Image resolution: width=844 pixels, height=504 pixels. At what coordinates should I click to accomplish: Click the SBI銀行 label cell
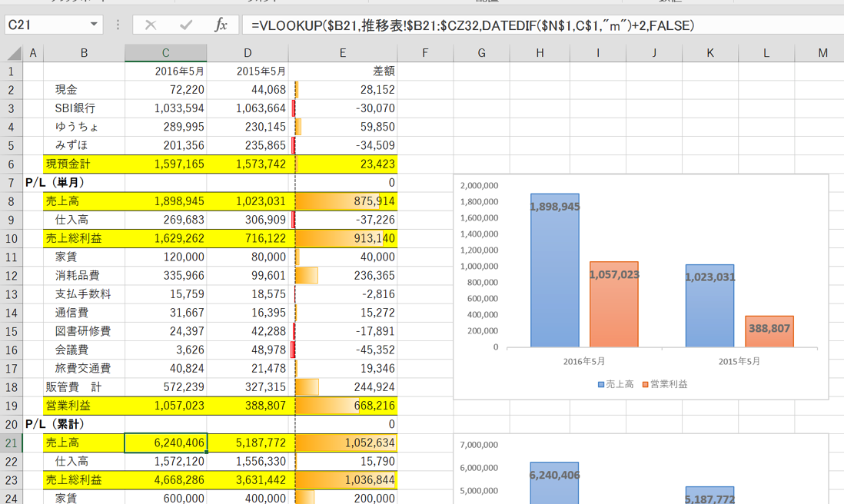[x=84, y=108]
